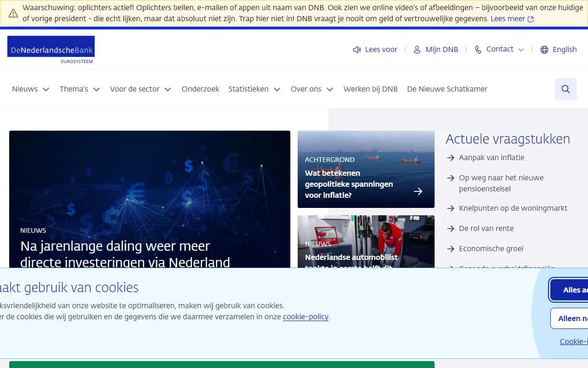Viewport: 588px width, 368px height.
Task: Switch site language to English
Action: click(559, 50)
